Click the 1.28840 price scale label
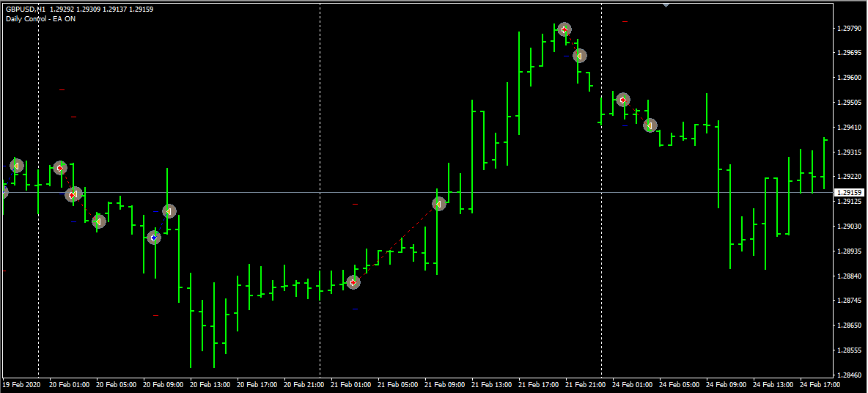The height and width of the screenshot is (393, 868). point(849,276)
